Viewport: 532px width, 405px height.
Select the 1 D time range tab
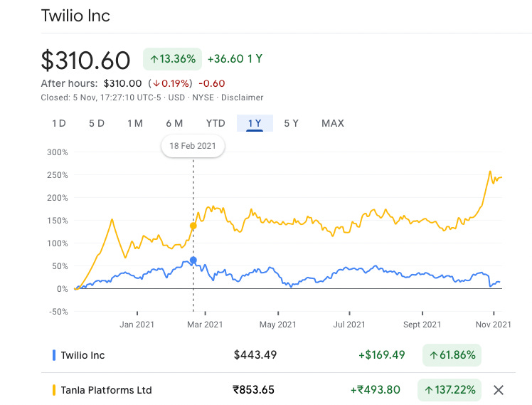tap(59, 123)
